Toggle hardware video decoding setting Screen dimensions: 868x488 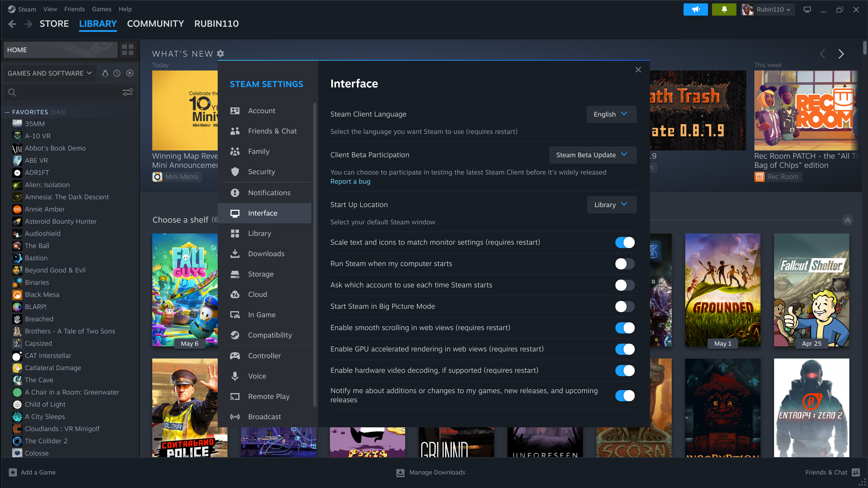[x=625, y=371]
